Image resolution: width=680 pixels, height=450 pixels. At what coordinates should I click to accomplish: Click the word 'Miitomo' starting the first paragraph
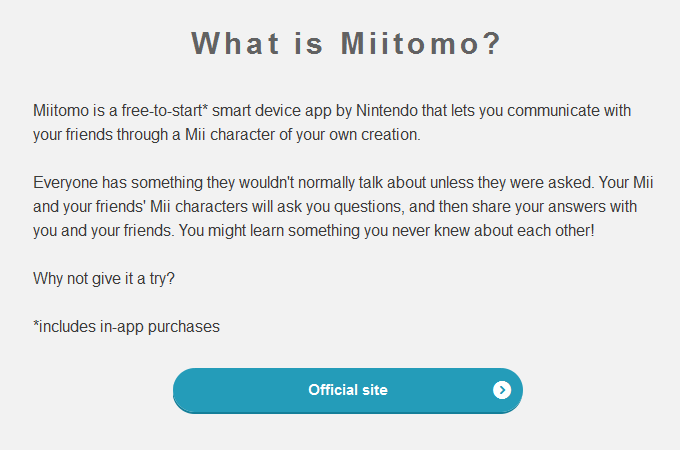[61, 111]
